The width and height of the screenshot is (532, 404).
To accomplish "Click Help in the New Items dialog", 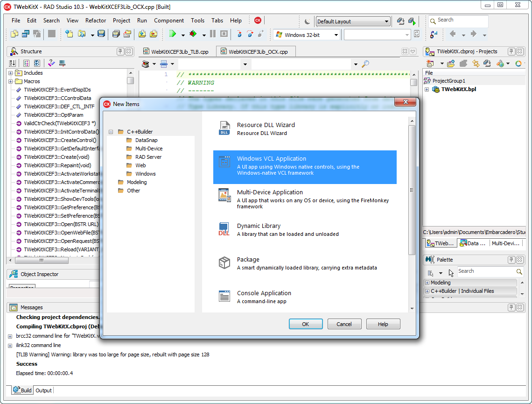I will click(x=383, y=324).
